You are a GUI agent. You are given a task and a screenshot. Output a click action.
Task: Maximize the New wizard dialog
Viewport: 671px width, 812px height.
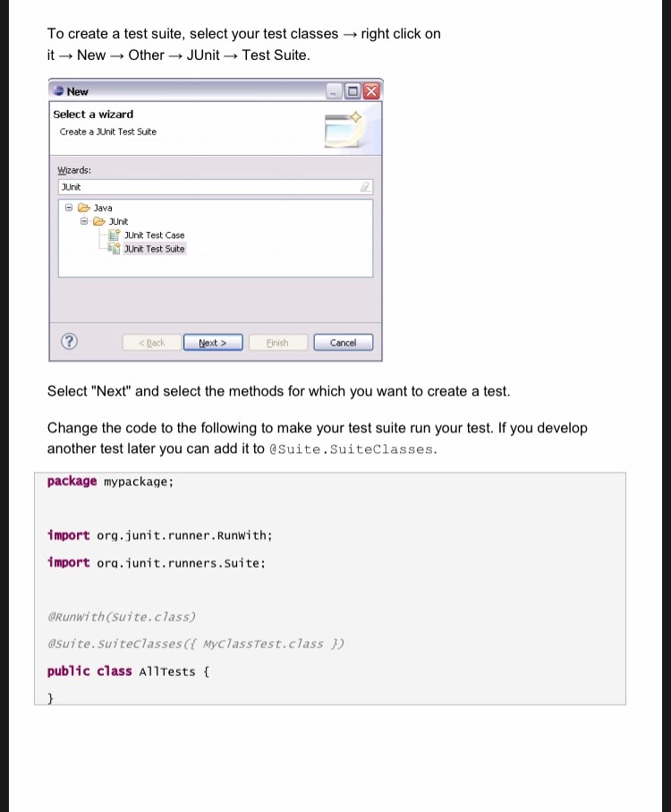(352, 91)
